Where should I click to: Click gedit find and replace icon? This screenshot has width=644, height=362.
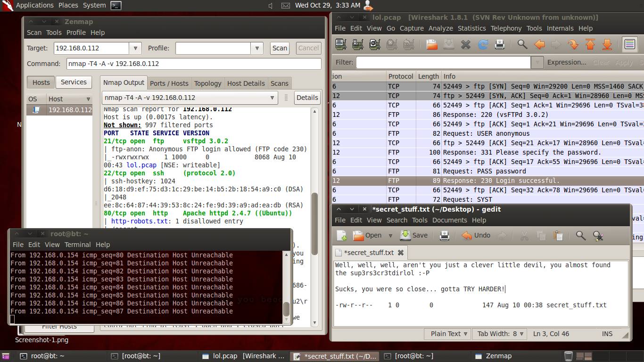point(598,235)
